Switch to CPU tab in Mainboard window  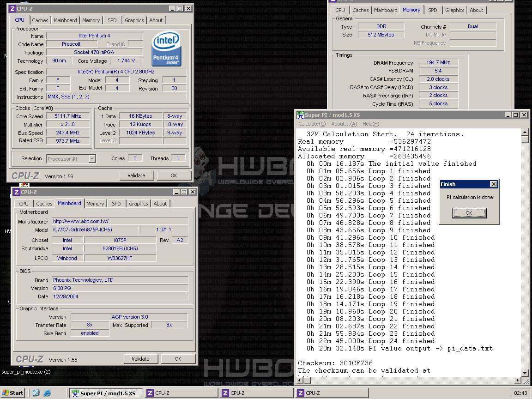[x=24, y=204]
